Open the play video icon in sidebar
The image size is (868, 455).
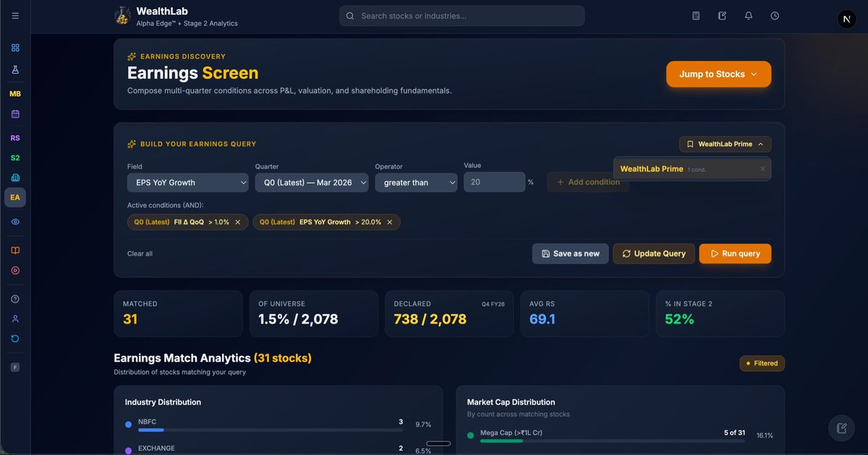coord(15,271)
